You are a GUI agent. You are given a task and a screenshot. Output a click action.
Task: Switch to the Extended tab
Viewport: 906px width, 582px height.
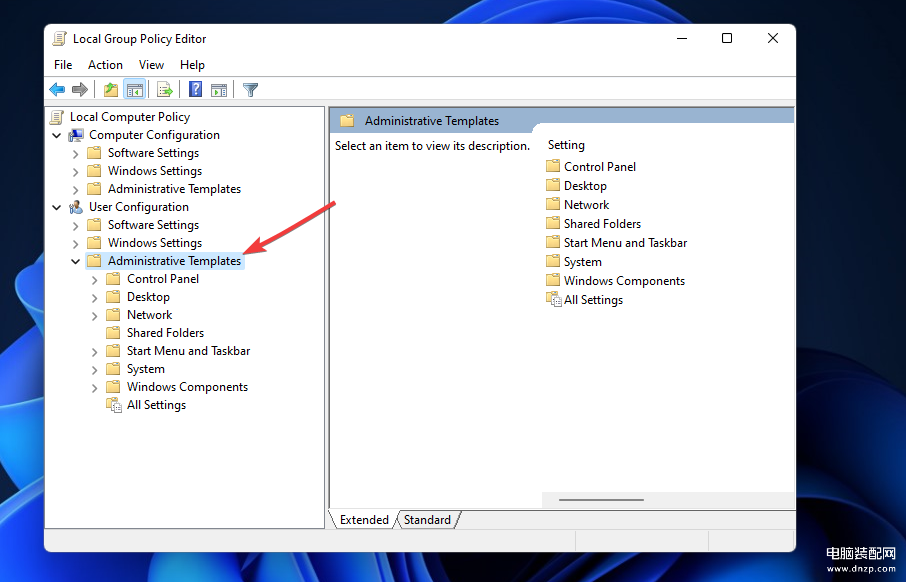(364, 520)
